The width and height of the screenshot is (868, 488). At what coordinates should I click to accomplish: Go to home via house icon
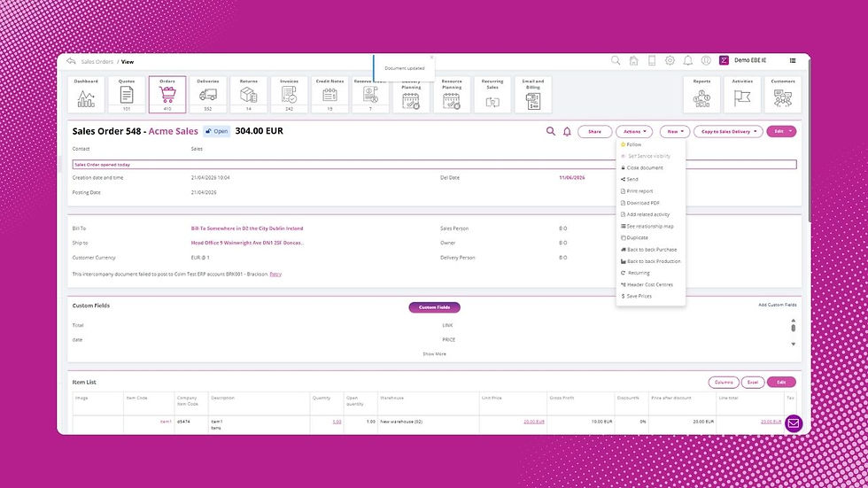tap(634, 60)
